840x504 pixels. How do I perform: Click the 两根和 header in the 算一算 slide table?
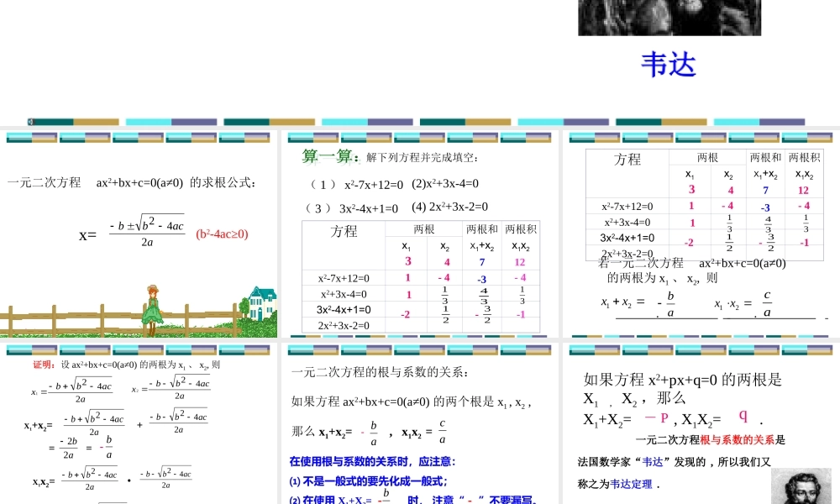tap(482, 229)
